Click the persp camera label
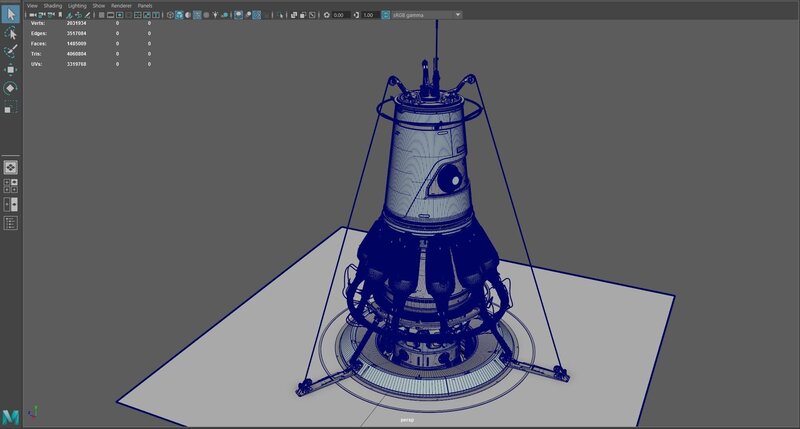 point(405,421)
